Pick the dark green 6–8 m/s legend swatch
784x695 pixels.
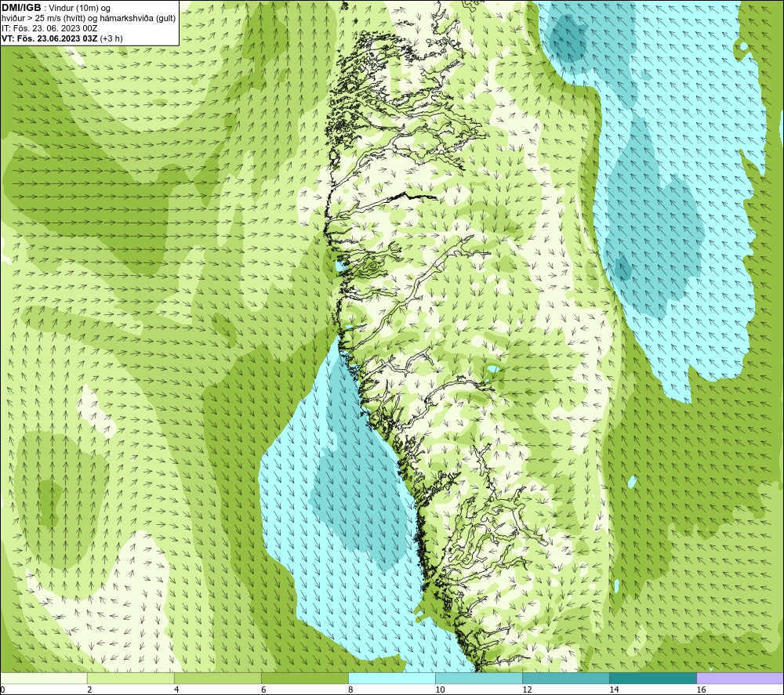pyautogui.click(x=304, y=678)
